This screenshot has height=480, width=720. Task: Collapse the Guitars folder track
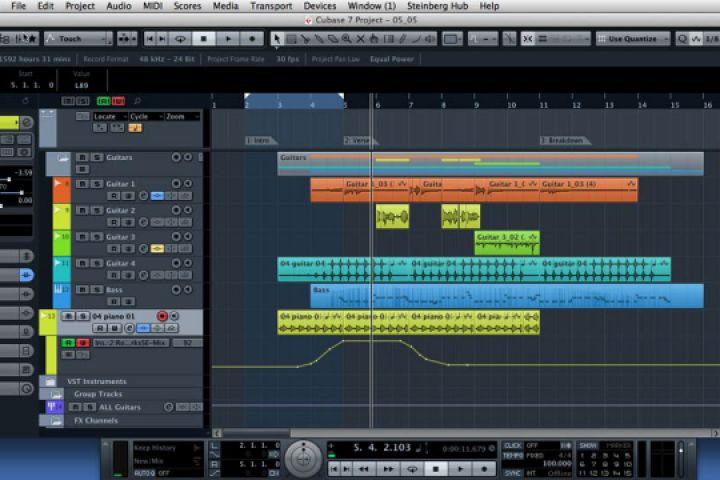(x=63, y=158)
